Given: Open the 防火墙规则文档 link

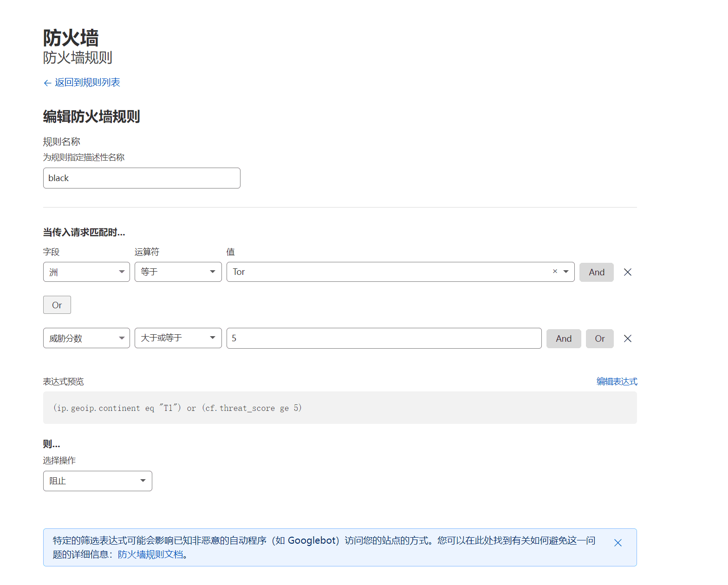Looking at the screenshot, I should (x=150, y=554).
